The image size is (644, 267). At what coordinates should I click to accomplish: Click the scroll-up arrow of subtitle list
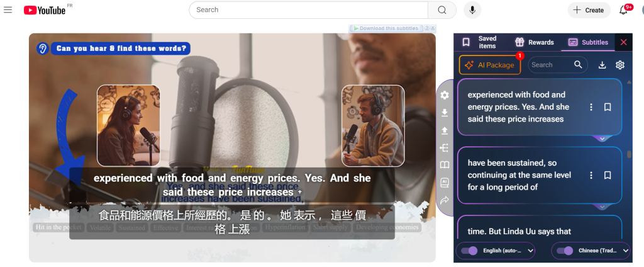(x=629, y=82)
